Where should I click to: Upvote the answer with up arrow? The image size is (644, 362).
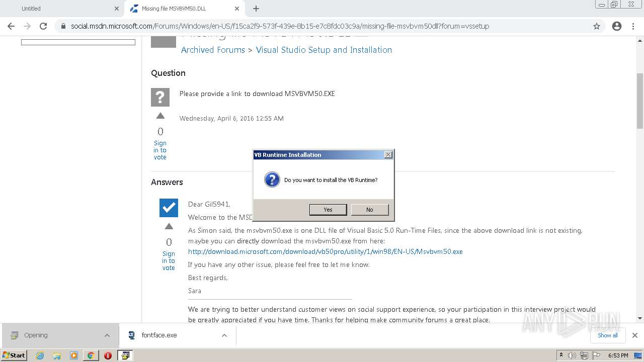pyautogui.click(x=169, y=227)
